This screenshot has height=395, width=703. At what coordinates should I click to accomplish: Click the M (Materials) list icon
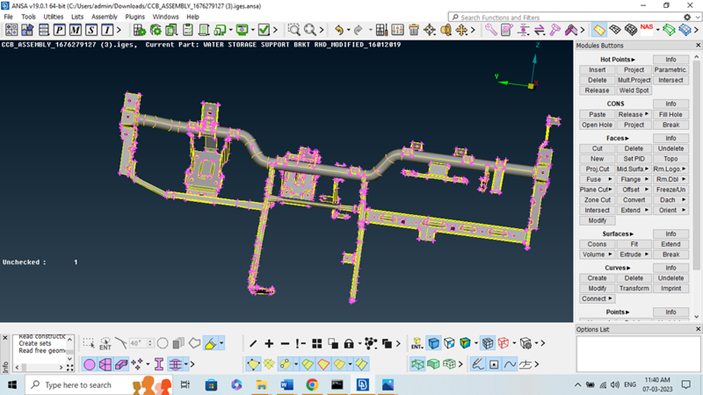tap(75, 30)
